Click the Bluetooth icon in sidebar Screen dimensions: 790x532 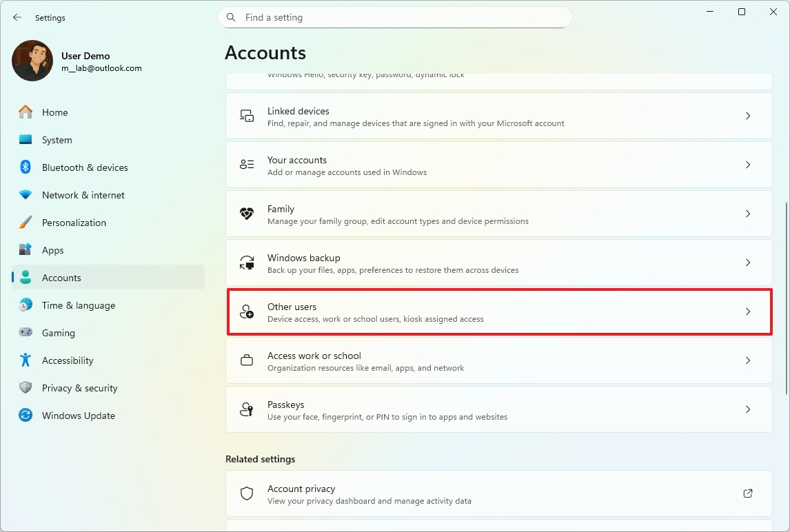click(26, 167)
